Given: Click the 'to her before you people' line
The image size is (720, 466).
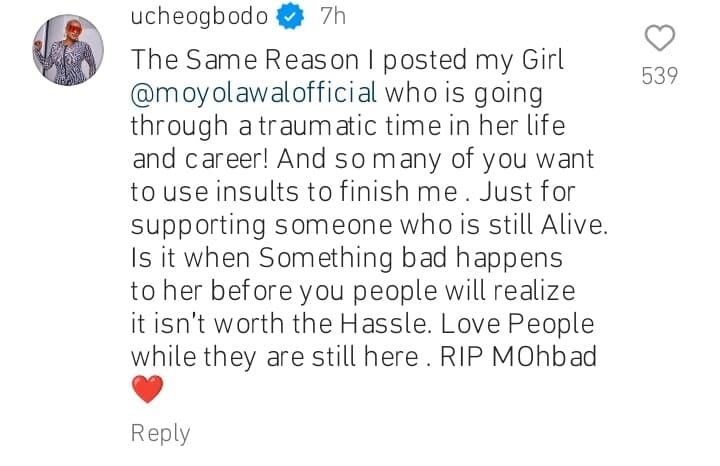Looking at the screenshot, I should tap(353, 291).
